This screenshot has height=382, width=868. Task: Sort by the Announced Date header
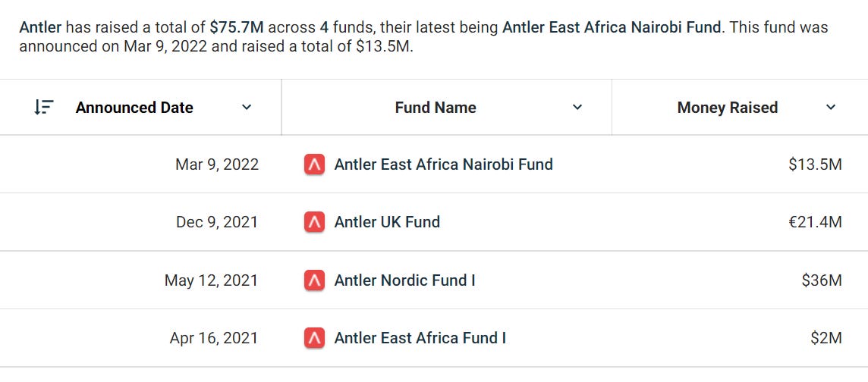pos(134,107)
